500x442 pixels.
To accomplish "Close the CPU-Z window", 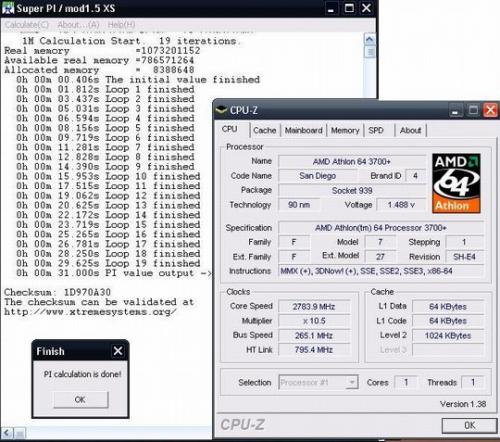I will click(x=490, y=110).
